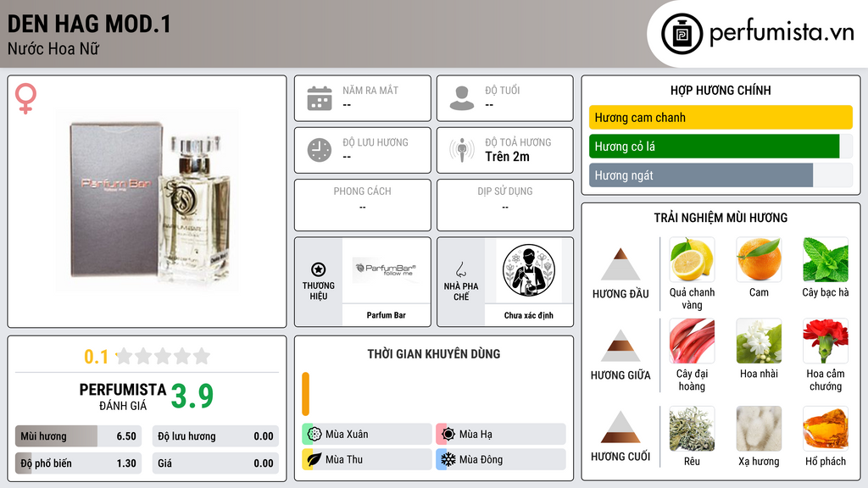Select the Hoa cẩm chướng carnation image
This screenshot has width=868, height=488.
pyautogui.click(x=826, y=341)
